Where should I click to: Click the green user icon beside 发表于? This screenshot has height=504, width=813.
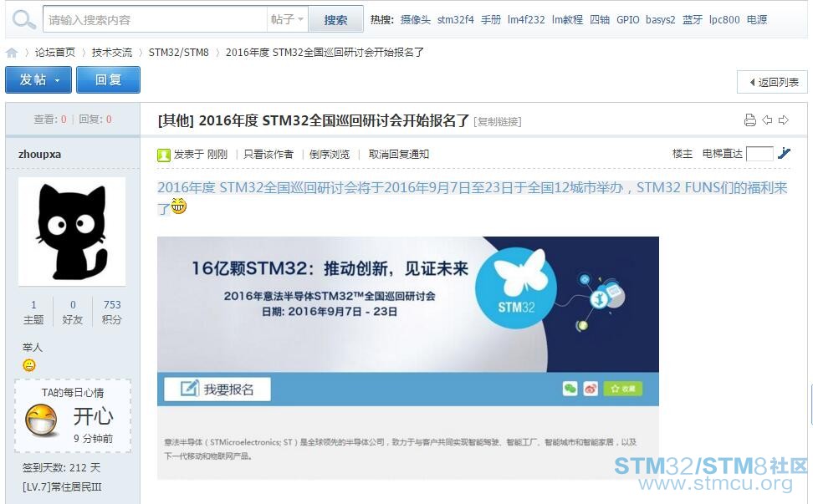[164, 155]
